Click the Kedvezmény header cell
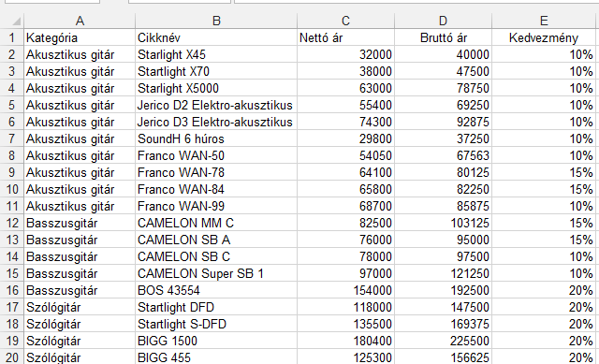The width and height of the screenshot is (599, 364). coord(544,37)
